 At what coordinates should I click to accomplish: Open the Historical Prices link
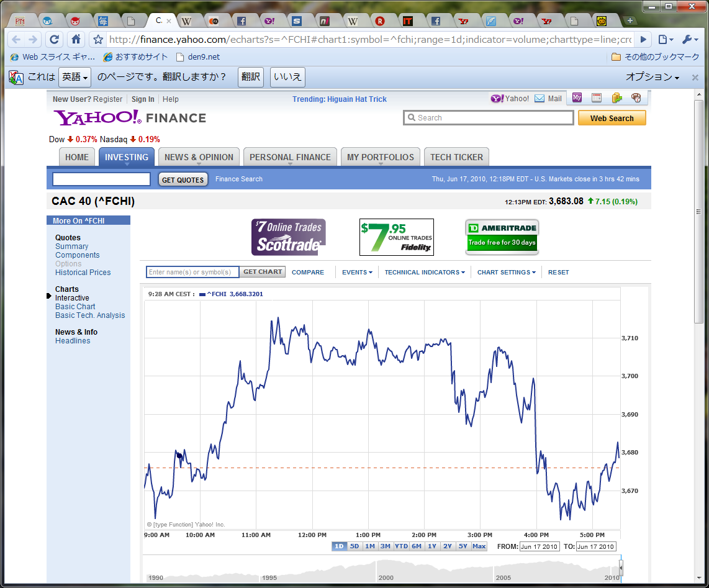click(x=83, y=273)
